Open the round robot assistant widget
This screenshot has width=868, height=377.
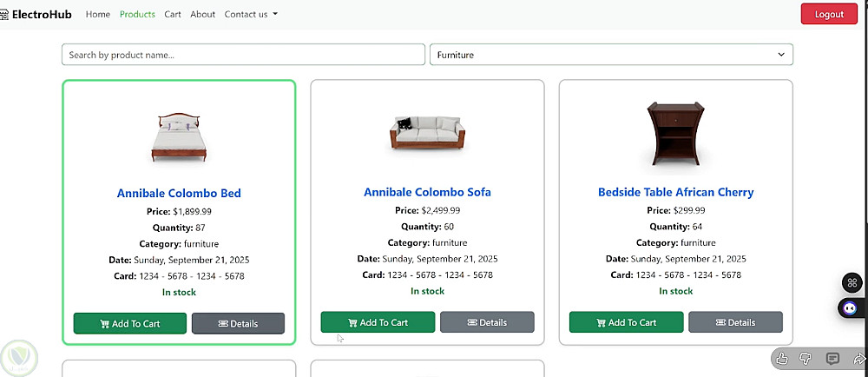(x=851, y=308)
